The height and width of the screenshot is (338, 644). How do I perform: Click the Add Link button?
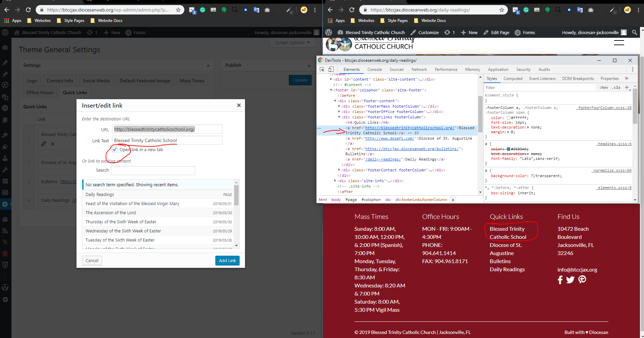click(227, 260)
